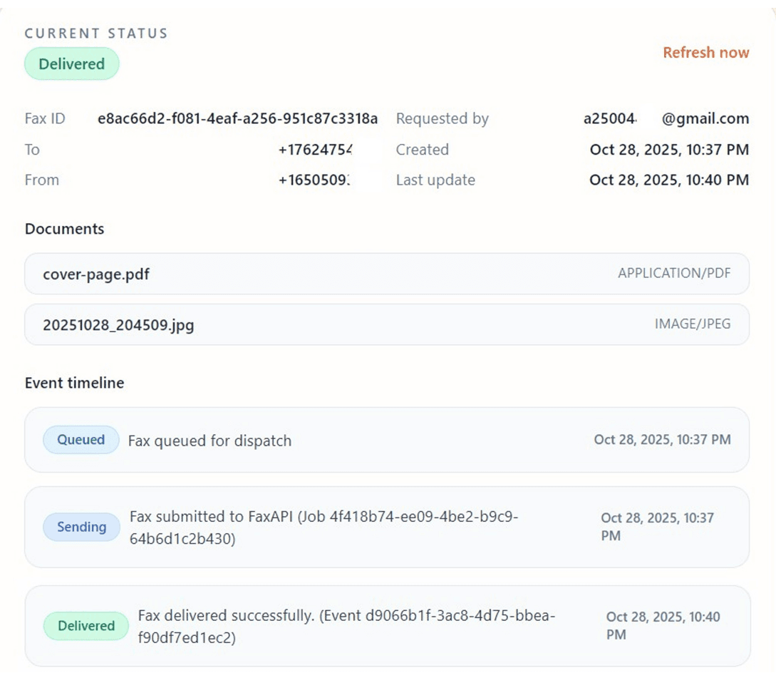The height and width of the screenshot is (700, 776).
Task: Open the 20251028_204509.jpg document
Action: coord(118,325)
